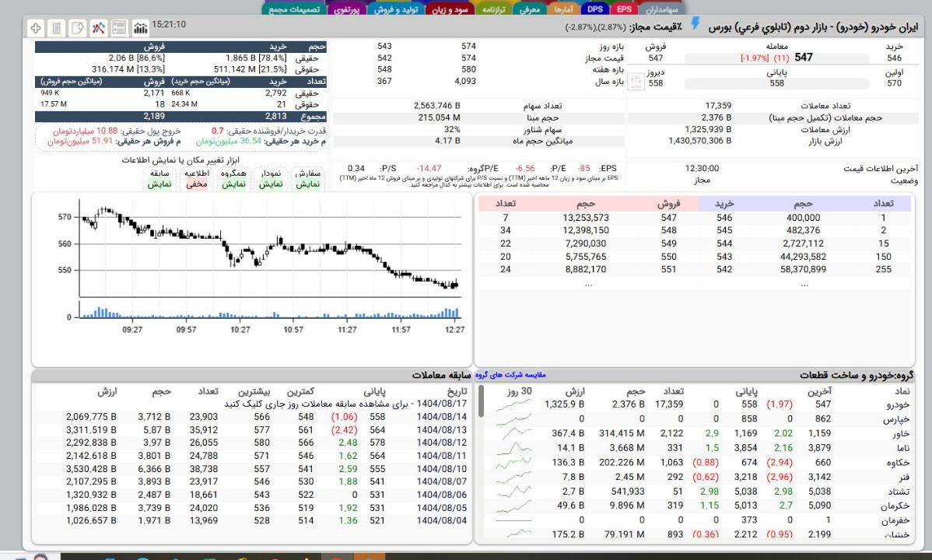Click the chart icon beside yesterday's price 558
Viewport: 932px width, 560px height.
635,81
